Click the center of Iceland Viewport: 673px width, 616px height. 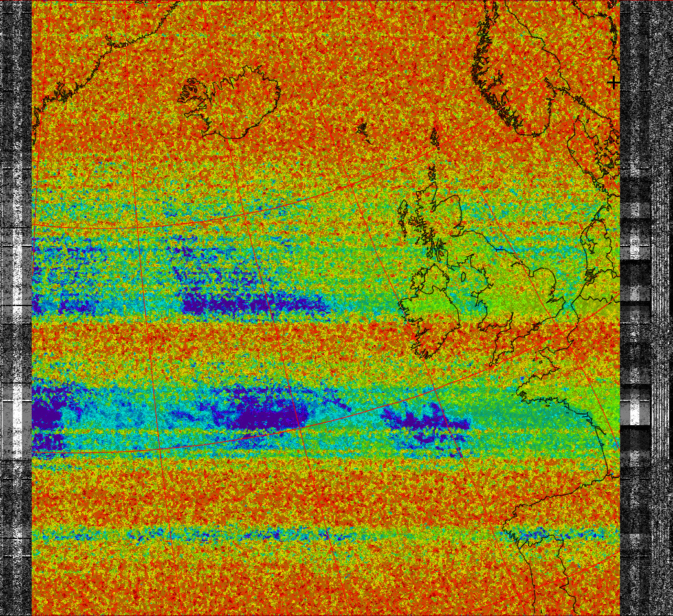tap(237, 102)
